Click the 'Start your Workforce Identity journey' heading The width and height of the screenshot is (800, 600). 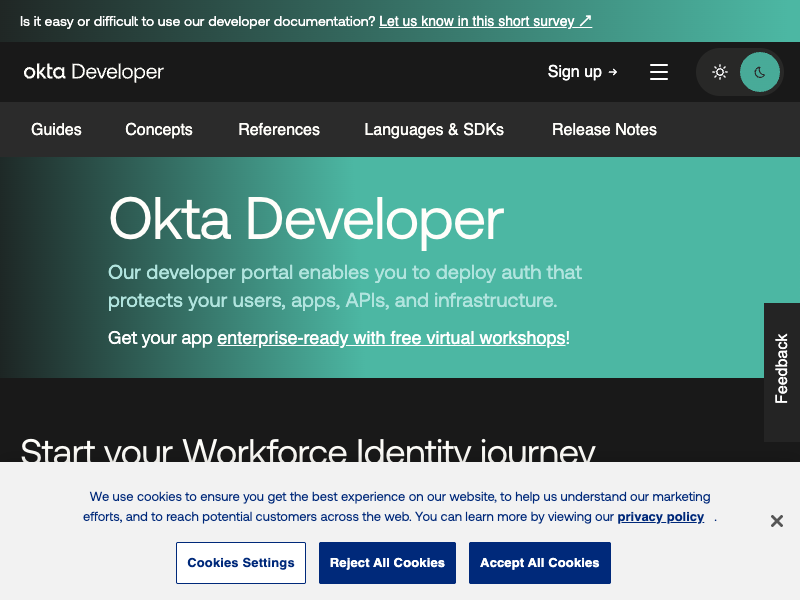(308, 450)
